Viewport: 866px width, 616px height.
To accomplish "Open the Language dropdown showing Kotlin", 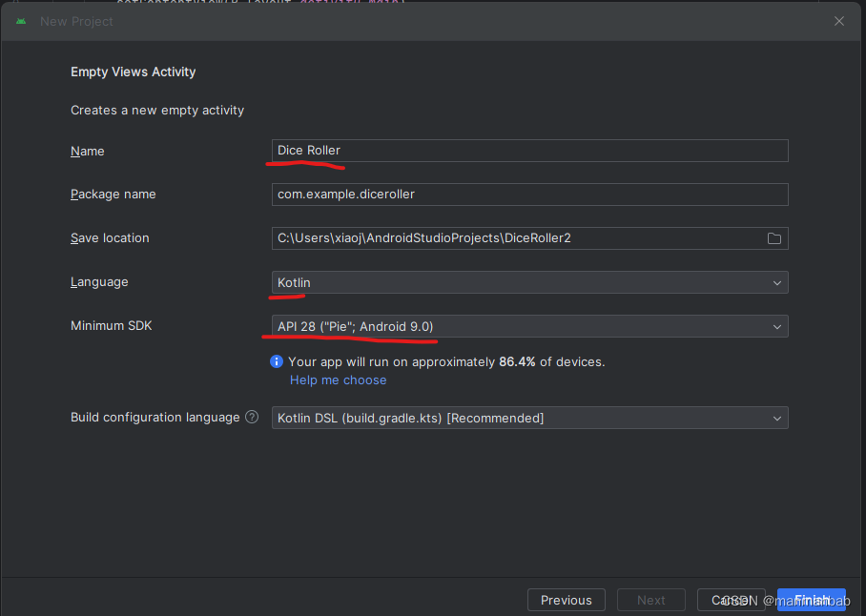I will [529, 282].
